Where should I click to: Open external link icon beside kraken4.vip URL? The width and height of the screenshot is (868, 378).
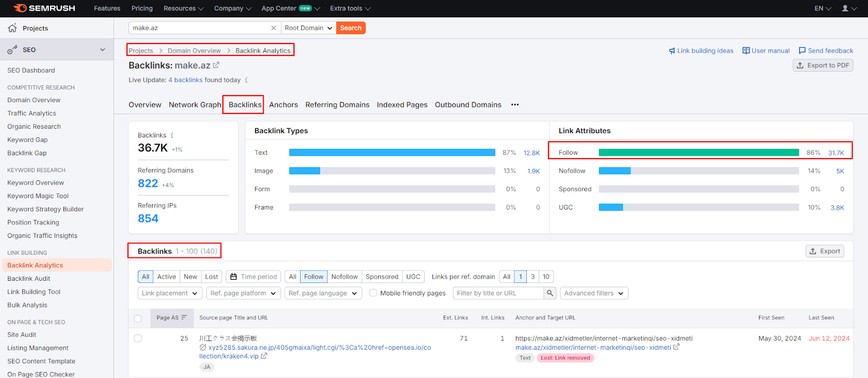click(x=264, y=356)
